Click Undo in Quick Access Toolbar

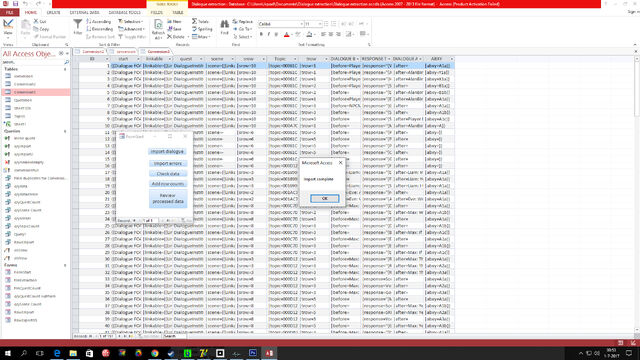pos(25,4)
